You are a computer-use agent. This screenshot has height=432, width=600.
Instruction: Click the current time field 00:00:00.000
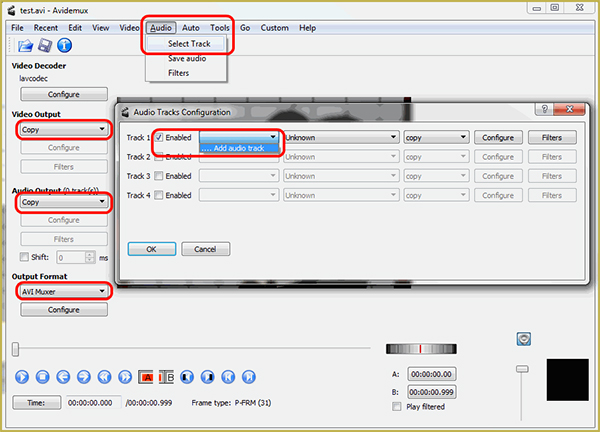(93, 403)
